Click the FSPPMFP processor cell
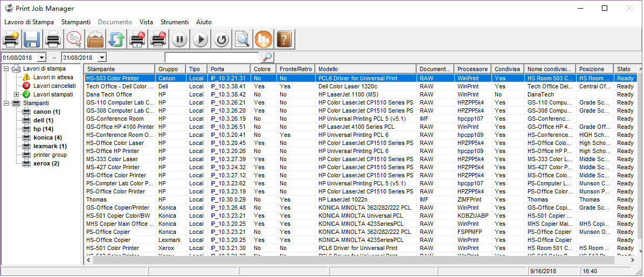644x277 pixels. point(473,232)
